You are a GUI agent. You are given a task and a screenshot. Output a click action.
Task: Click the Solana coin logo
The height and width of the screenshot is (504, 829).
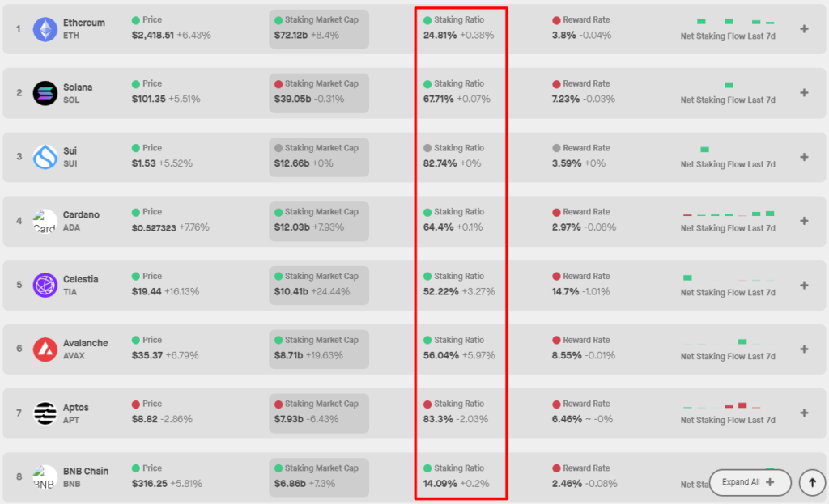point(45,93)
